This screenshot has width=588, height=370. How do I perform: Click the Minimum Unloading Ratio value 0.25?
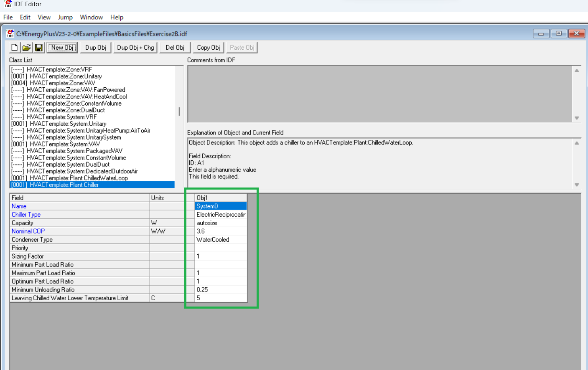221,289
